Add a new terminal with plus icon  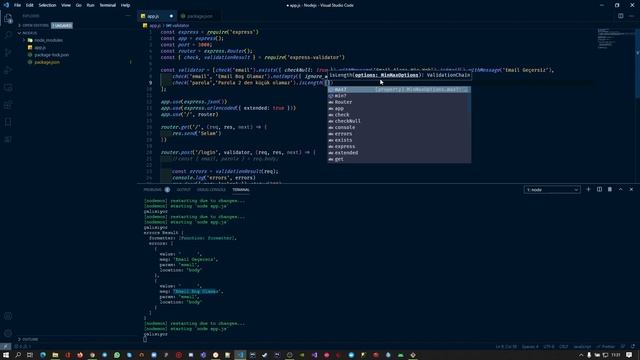point(588,189)
